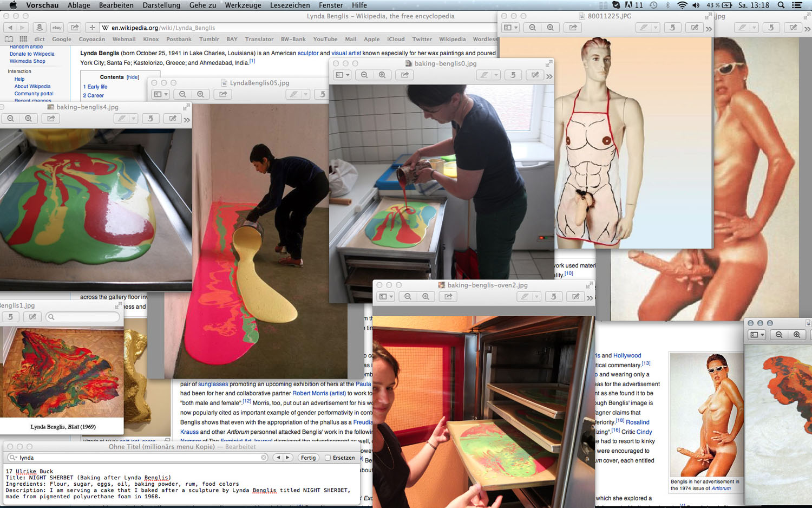Screen dimensions: 812x508
Task: Rotate the 80011225.JPG image
Action: click(672, 28)
